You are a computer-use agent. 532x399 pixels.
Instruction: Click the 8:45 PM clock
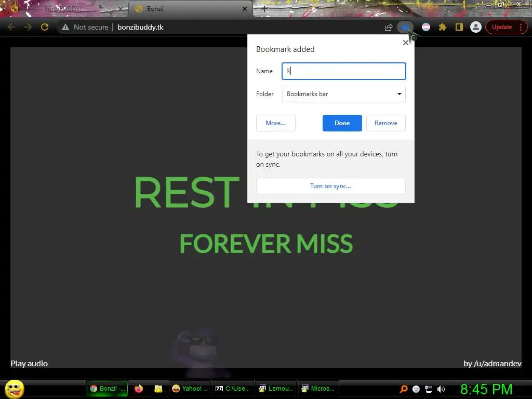click(x=486, y=389)
